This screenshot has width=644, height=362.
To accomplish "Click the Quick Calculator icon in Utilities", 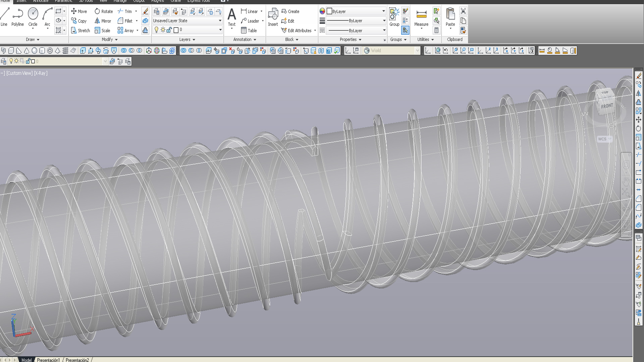I will coord(436,31).
